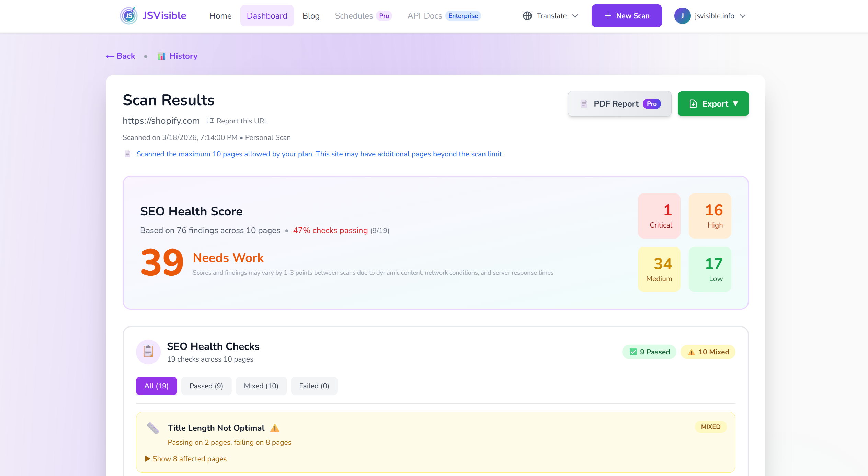Screen dimensions: 868x476
Task: Click the PDF Report Pro button
Action: pos(619,104)
